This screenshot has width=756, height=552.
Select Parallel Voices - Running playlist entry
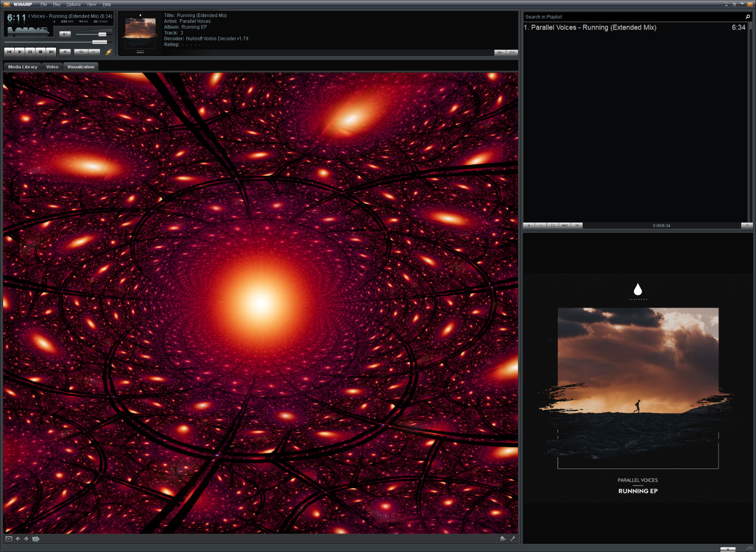tap(634, 27)
